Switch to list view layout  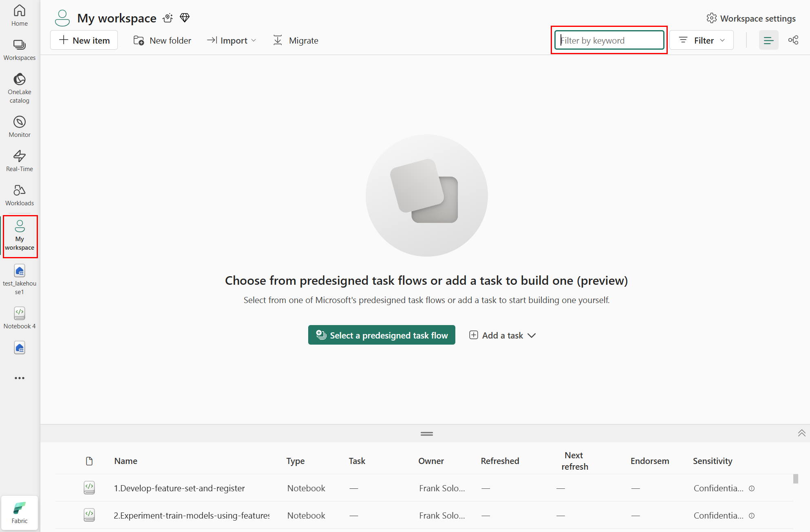click(768, 40)
